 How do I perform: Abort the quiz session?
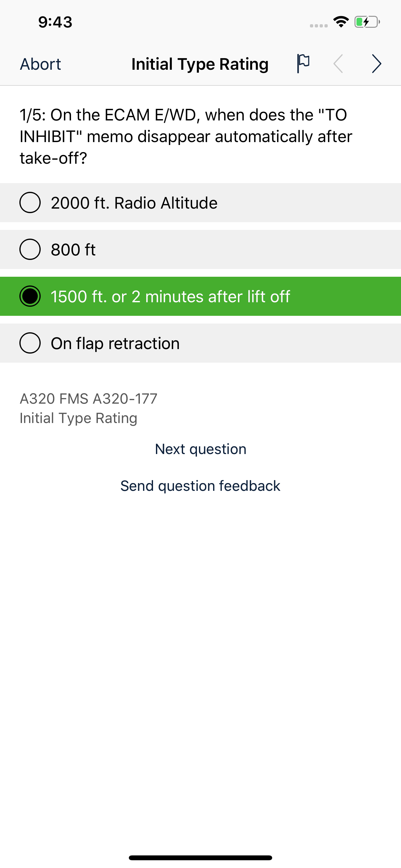coord(40,64)
